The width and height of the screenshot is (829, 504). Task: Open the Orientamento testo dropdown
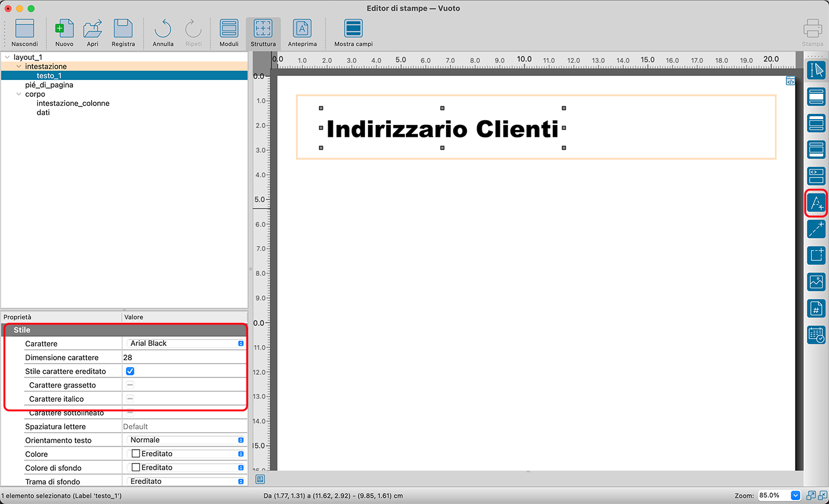(185, 440)
